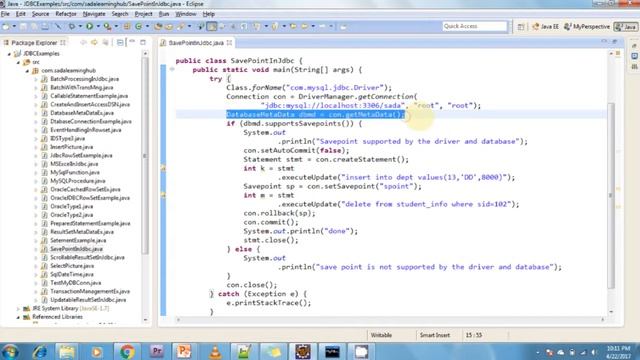Image resolution: width=640 pixels, height=360 pixels.
Task: Select TransactionManagementEx.java in the tree
Action: (x=90, y=291)
